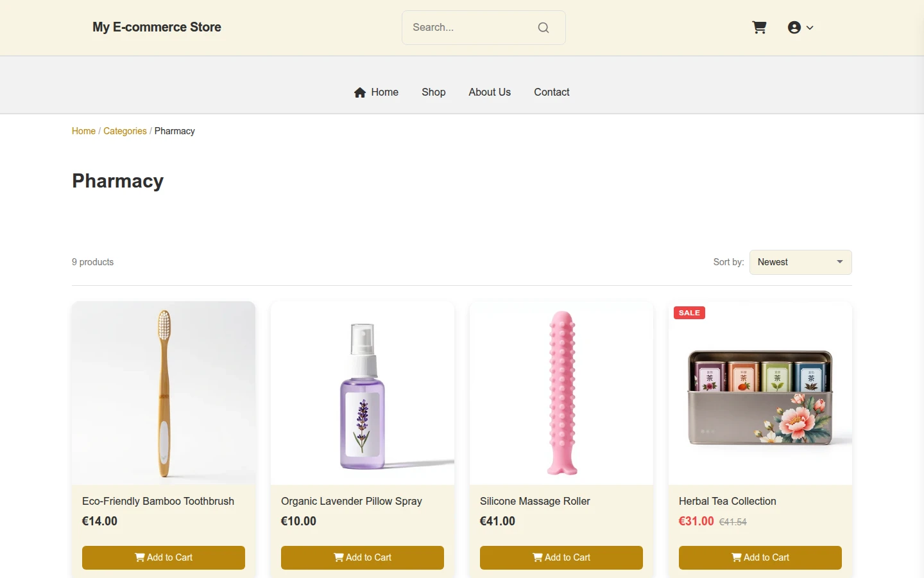Click the Organic Lavender Pillow Spray title

click(x=352, y=501)
